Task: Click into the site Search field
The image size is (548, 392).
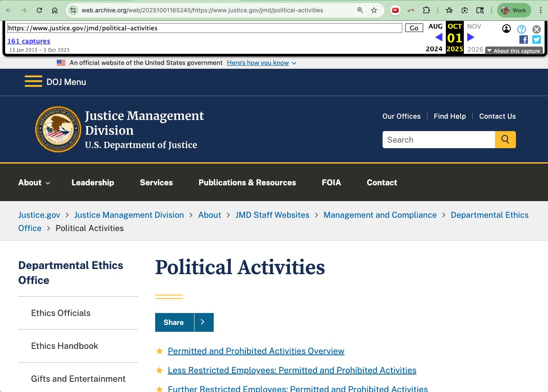Action: coord(439,140)
